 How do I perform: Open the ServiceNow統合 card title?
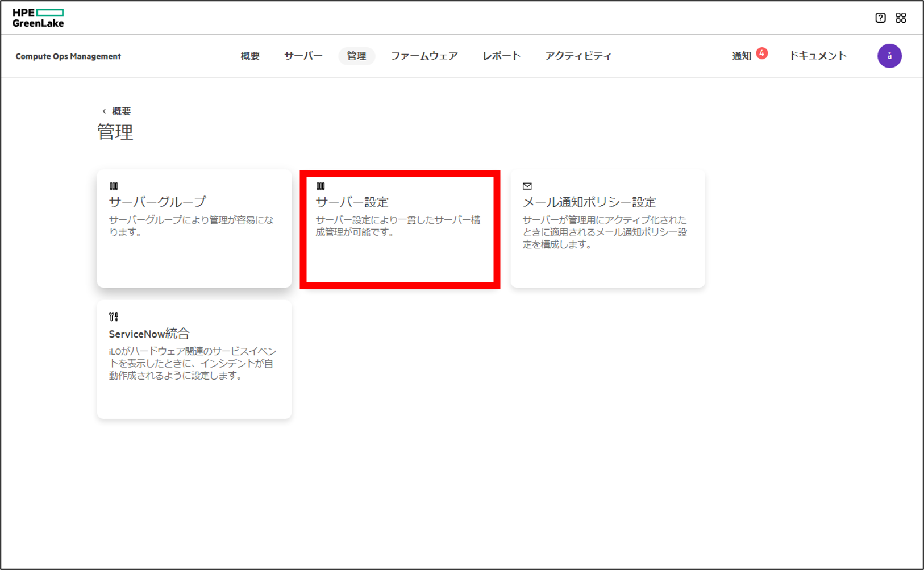click(x=149, y=334)
